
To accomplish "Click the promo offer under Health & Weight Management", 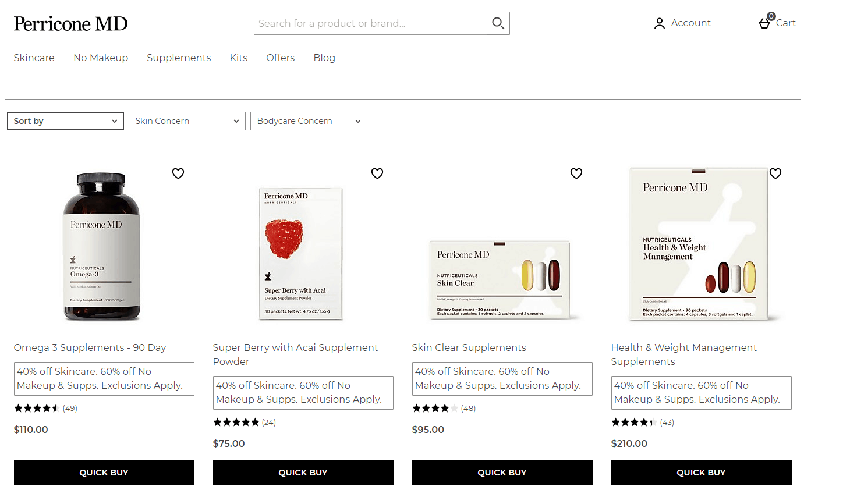I will [702, 393].
